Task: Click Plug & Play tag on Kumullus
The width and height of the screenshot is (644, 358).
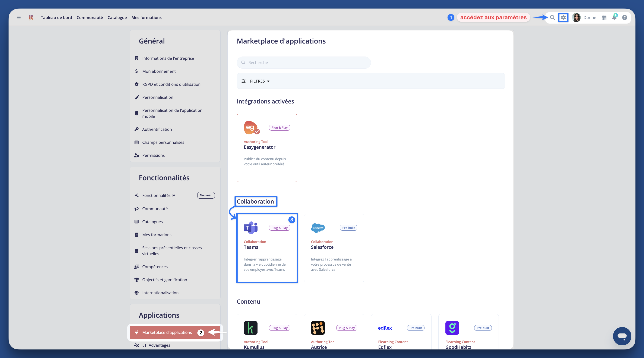Action: coord(280,328)
